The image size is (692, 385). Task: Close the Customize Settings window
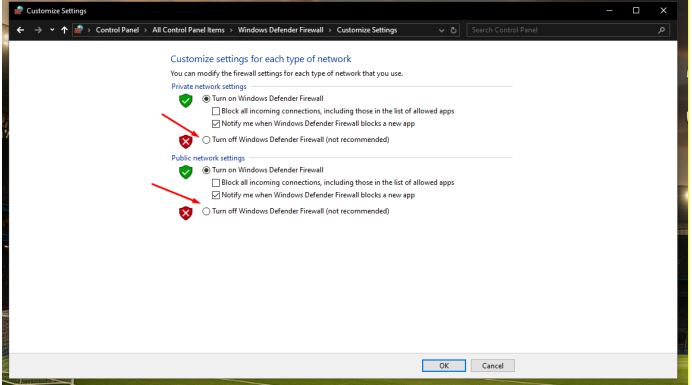tap(663, 11)
